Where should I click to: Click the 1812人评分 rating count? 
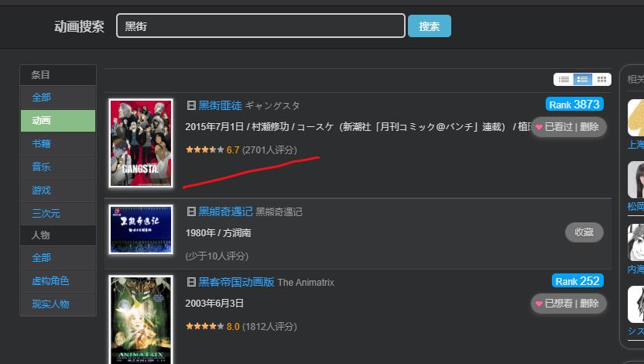[x=269, y=327]
